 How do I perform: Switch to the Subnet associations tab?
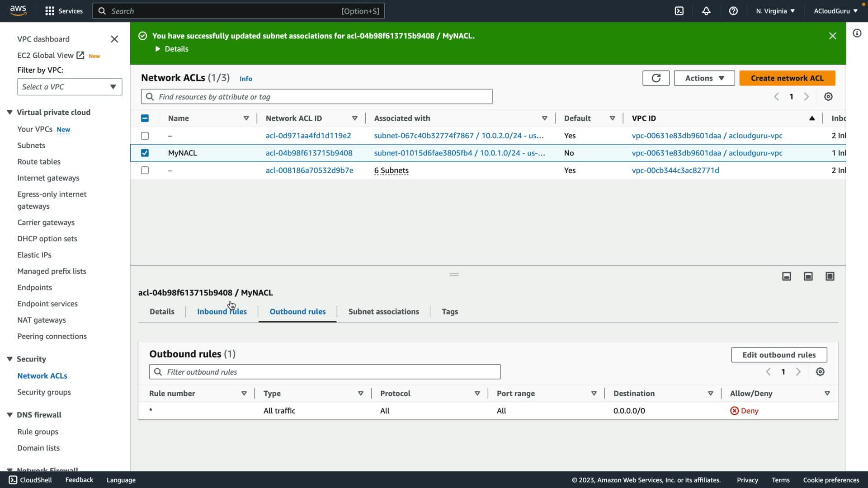click(383, 312)
